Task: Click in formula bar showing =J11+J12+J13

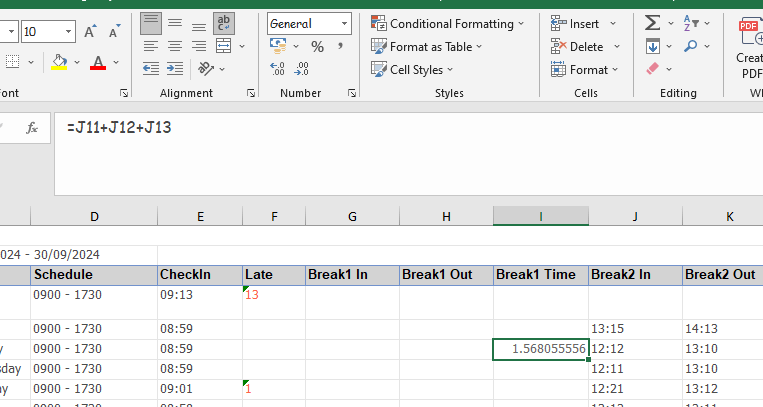Action: 409,154
